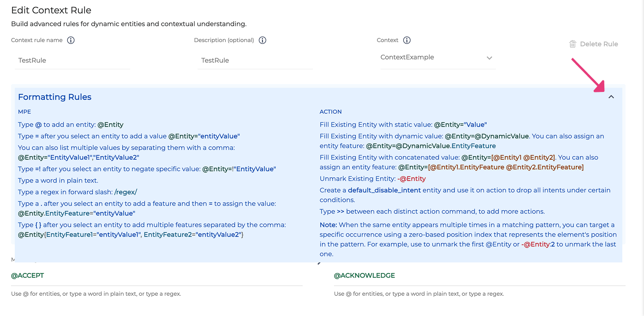This screenshot has height=316, width=644.
Task: Click the 'Note:' paragraph label
Action: [x=328, y=225]
